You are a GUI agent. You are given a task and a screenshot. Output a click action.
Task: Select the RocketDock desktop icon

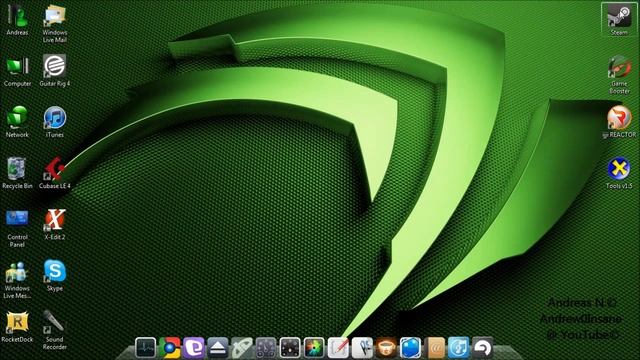pyautogui.click(x=17, y=323)
